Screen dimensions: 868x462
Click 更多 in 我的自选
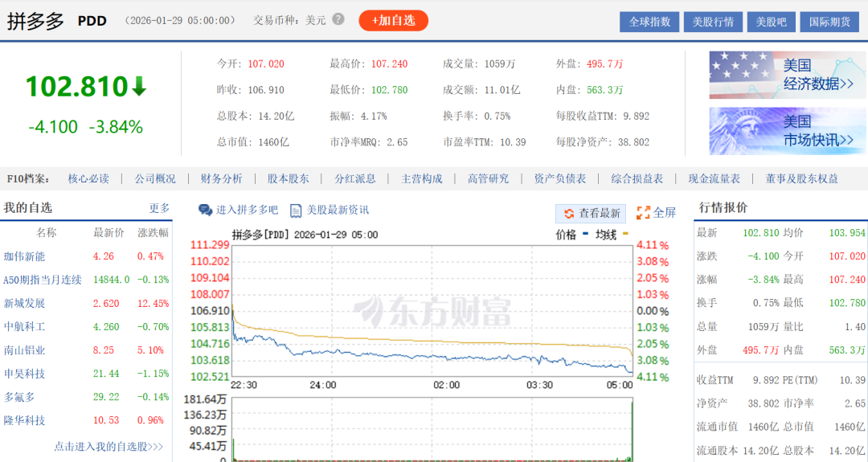pos(159,208)
